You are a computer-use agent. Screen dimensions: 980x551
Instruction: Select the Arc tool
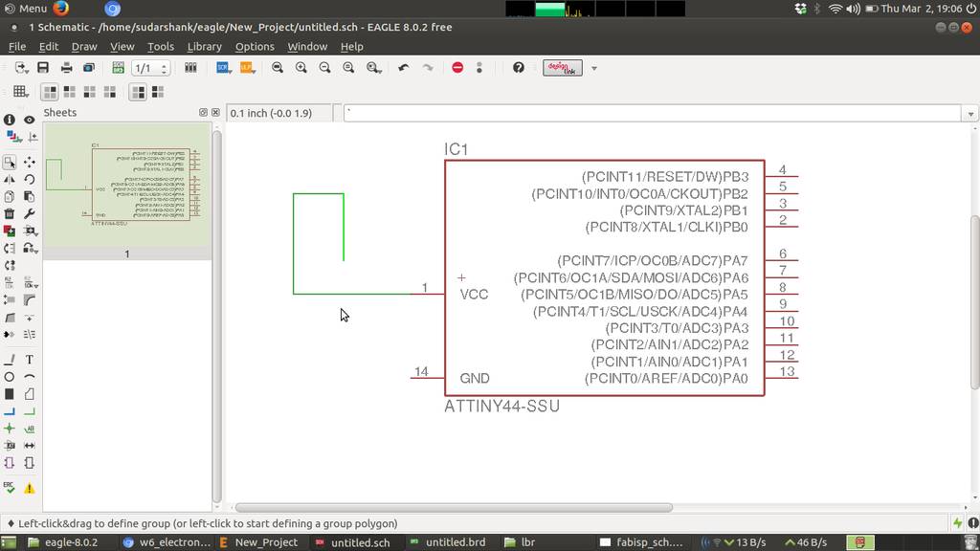click(x=30, y=377)
